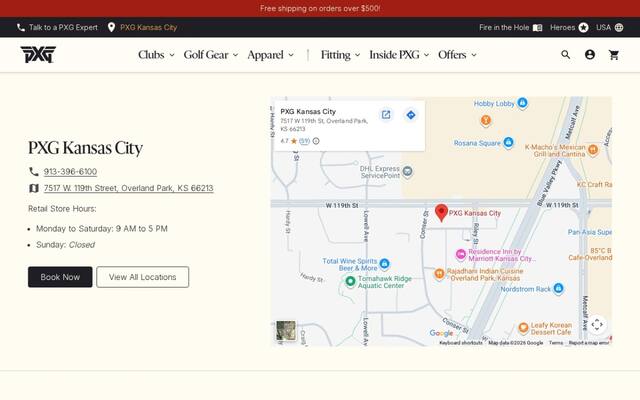This screenshot has height=400, width=640.
Task: Open the 7517 W. 119th Street address link
Action: tap(129, 188)
